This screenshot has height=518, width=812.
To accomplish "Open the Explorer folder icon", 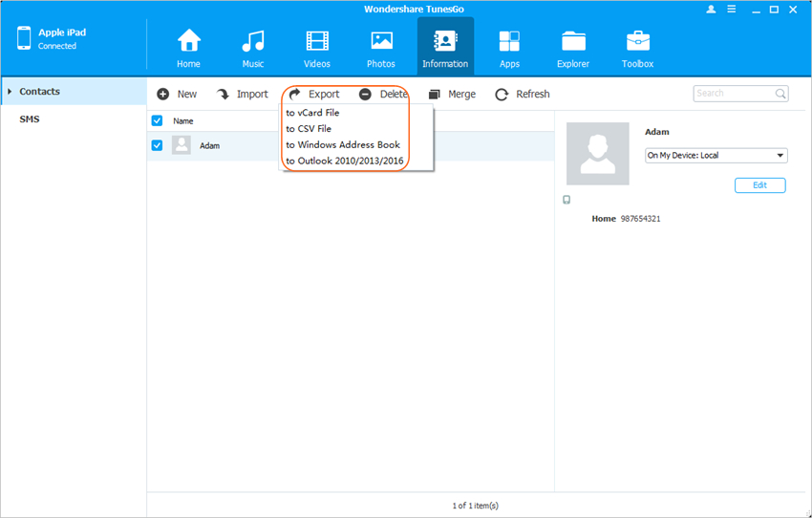I will click(x=573, y=42).
